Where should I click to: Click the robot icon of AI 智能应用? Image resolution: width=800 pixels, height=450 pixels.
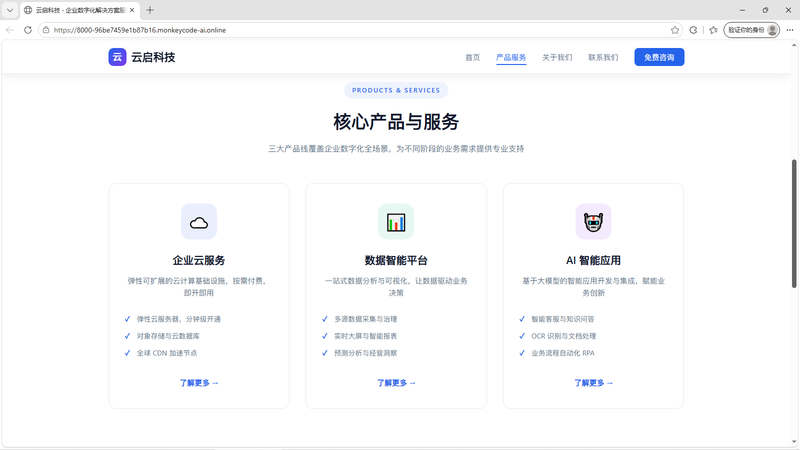click(x=593, y=222)
